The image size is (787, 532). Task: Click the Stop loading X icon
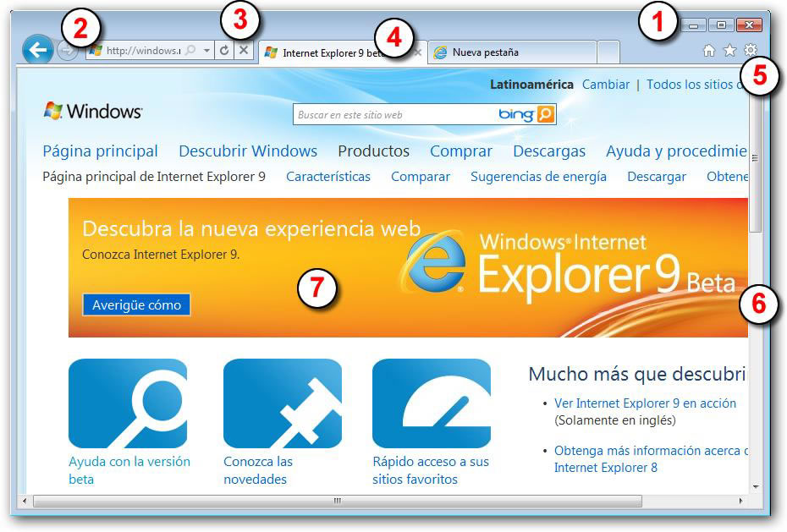click(244, 50)
